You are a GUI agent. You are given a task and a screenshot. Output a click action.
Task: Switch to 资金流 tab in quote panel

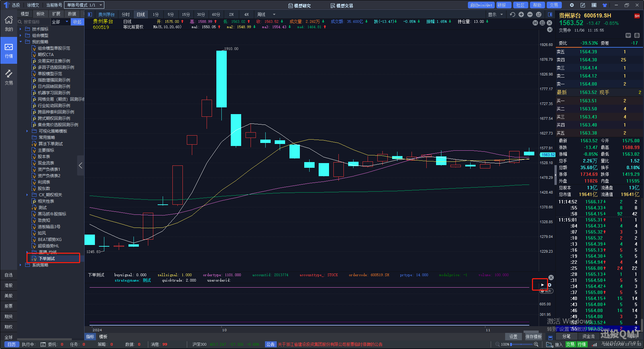click(x=588, y=336)
